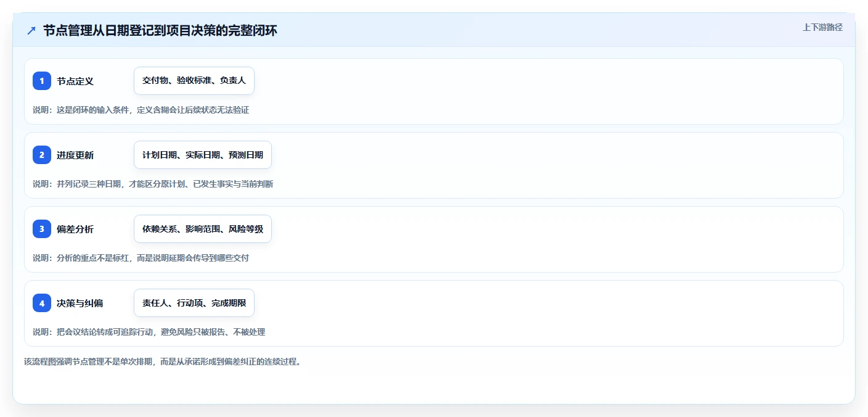The height and width of the screenshot is (417, 868).
Task: Click the step 2 number badge
Action: pyautogui.click(x=42, y=155)
